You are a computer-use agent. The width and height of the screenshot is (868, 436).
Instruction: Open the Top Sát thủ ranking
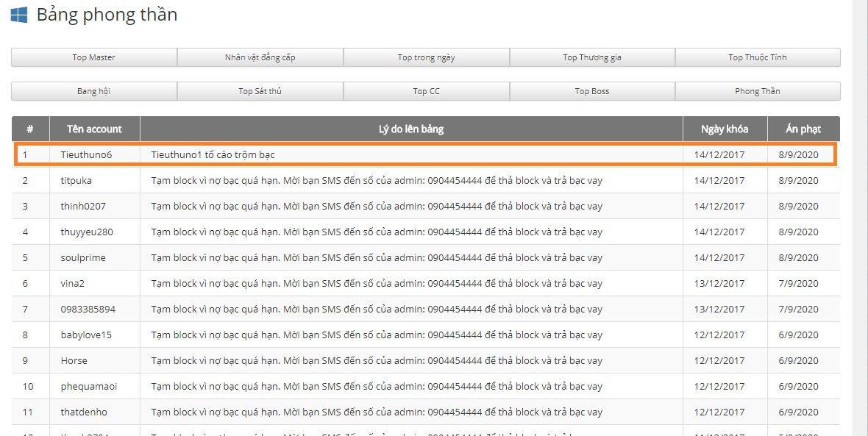pos(260,91)
